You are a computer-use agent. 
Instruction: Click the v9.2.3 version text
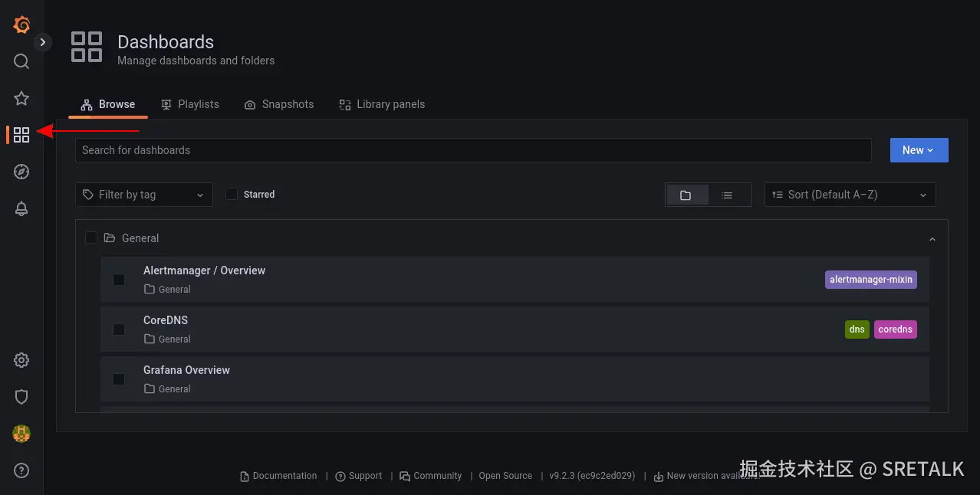pos(592,476)
